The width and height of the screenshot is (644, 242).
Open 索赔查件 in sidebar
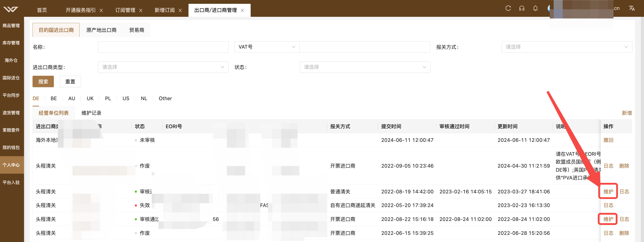tap(11, 130)
